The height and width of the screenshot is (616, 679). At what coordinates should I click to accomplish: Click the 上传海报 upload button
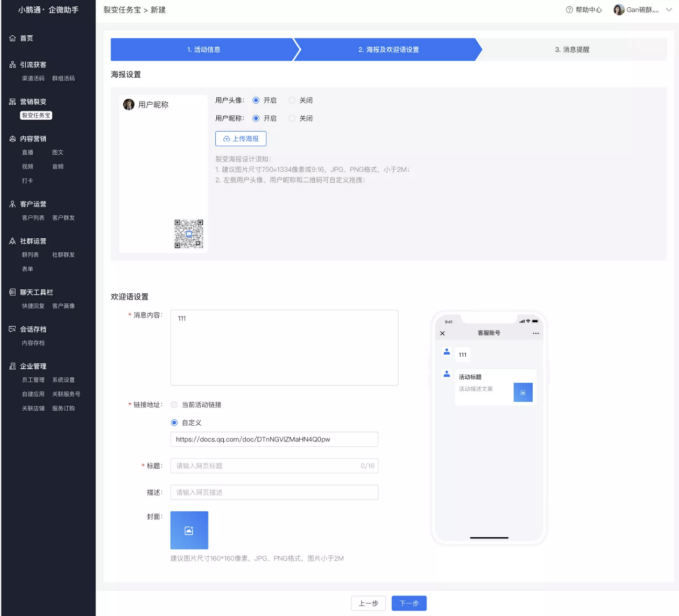pos(241,139)
